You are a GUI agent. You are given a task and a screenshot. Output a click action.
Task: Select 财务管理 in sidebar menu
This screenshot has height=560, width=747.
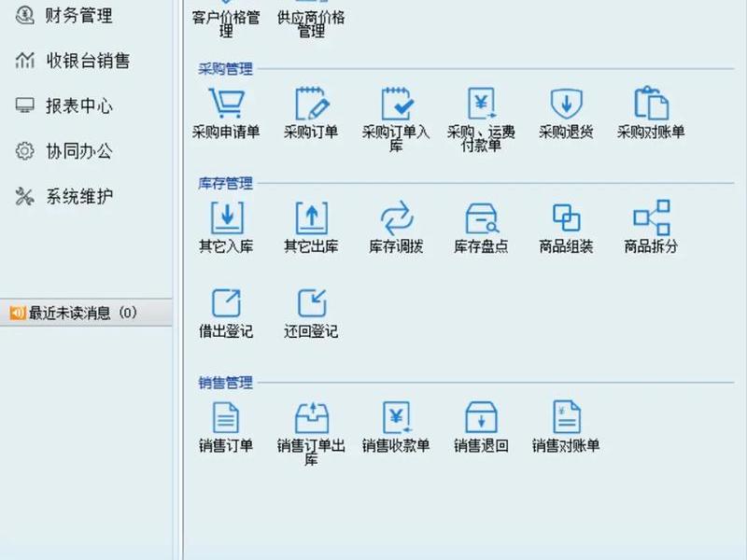coord(79,15)
